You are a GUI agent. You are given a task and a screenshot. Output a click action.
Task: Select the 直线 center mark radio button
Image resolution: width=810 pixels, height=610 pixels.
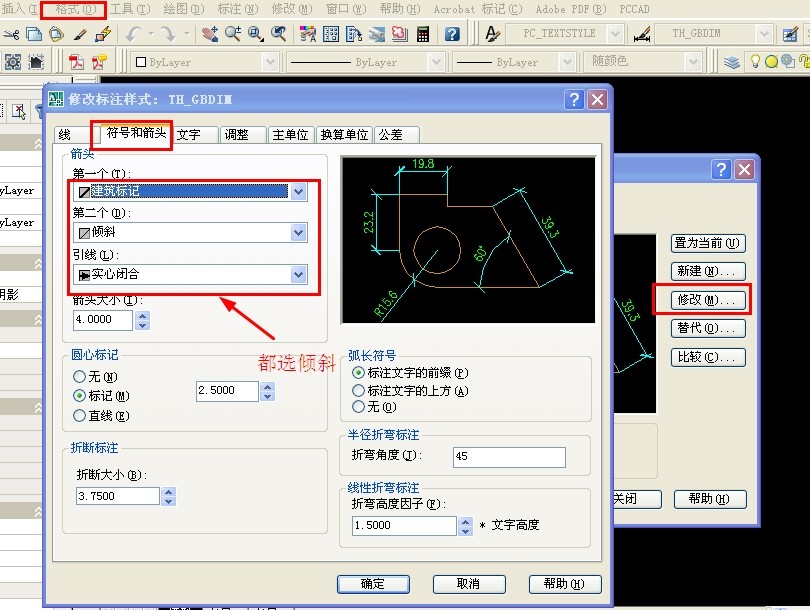coord(80,415)
